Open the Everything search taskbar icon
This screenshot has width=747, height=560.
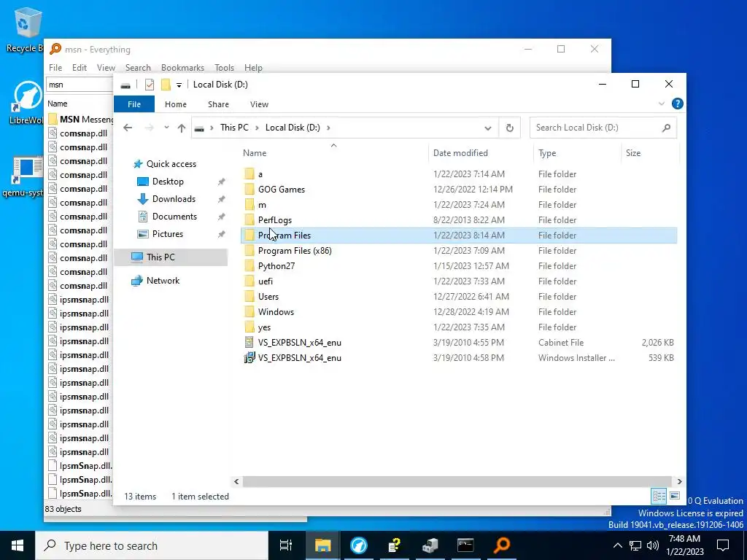[x=502, y=545]
